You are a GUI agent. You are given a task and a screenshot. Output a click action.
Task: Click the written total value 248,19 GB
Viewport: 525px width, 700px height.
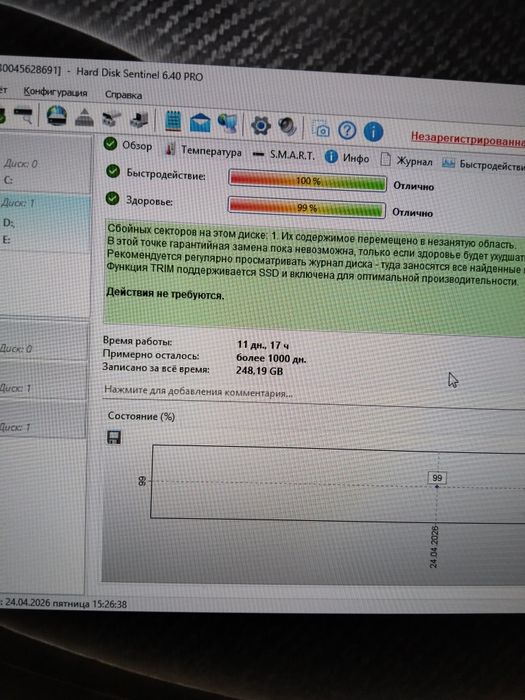[259, 371]
